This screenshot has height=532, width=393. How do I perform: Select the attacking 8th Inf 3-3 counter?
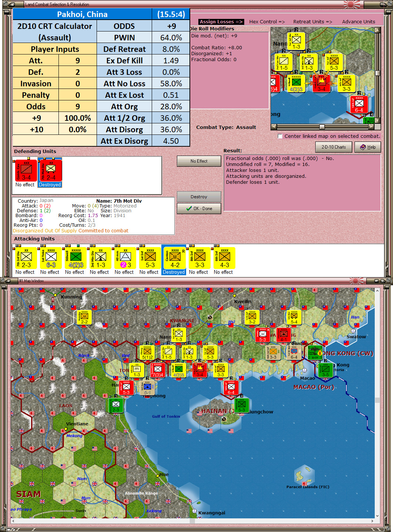pos(199,258)
